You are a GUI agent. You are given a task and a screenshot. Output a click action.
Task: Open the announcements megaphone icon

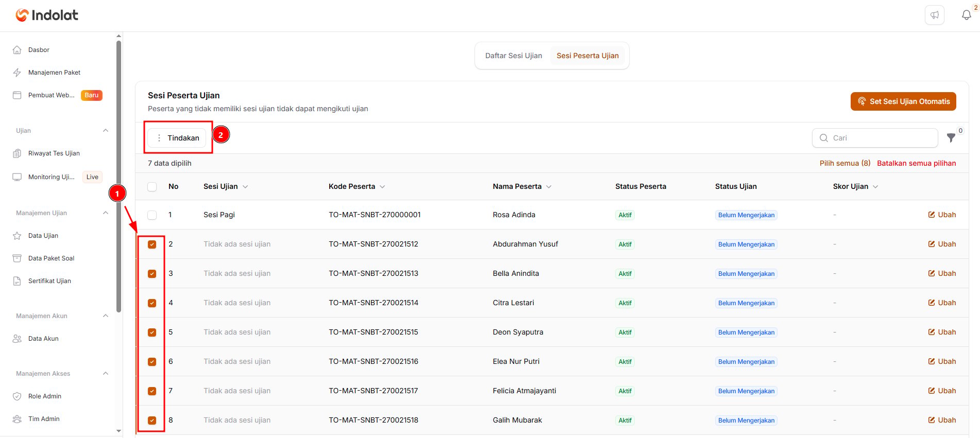coord(935,15)
